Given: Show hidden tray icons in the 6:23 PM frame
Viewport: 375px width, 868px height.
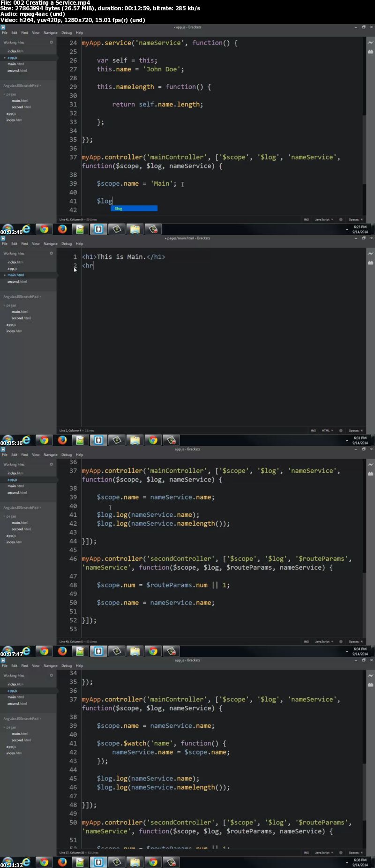Looking at the screenshot, I should [347, 230].
